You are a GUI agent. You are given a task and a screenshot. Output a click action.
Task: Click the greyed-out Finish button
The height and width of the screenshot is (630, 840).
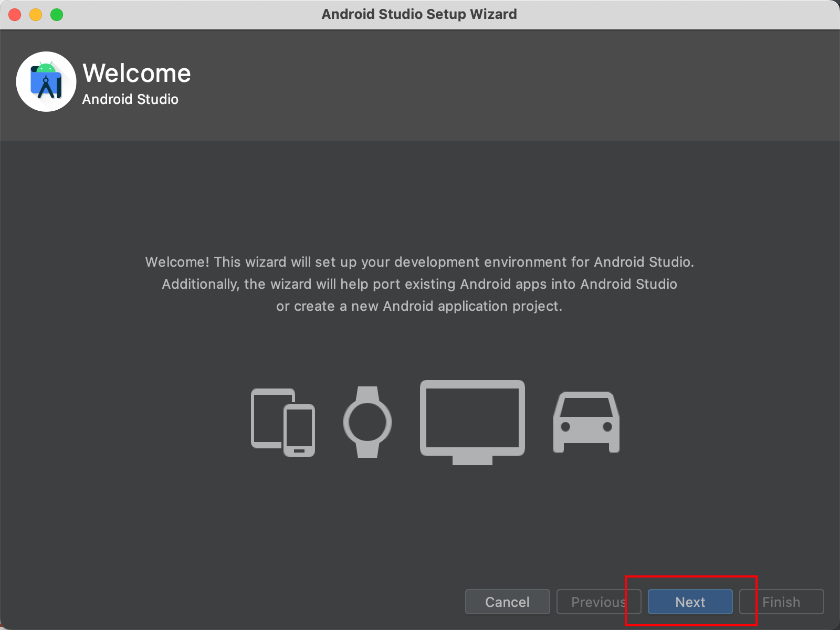click(781, 602)
